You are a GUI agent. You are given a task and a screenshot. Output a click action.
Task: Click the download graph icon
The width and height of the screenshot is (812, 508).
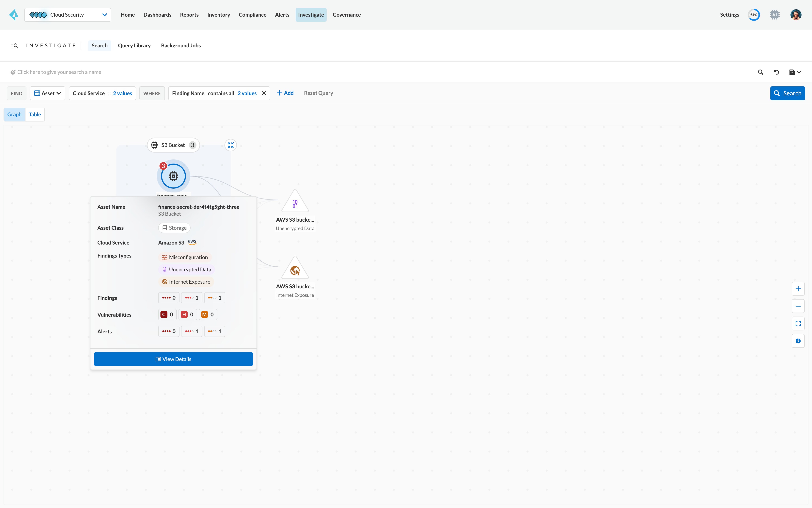point(798,341)
